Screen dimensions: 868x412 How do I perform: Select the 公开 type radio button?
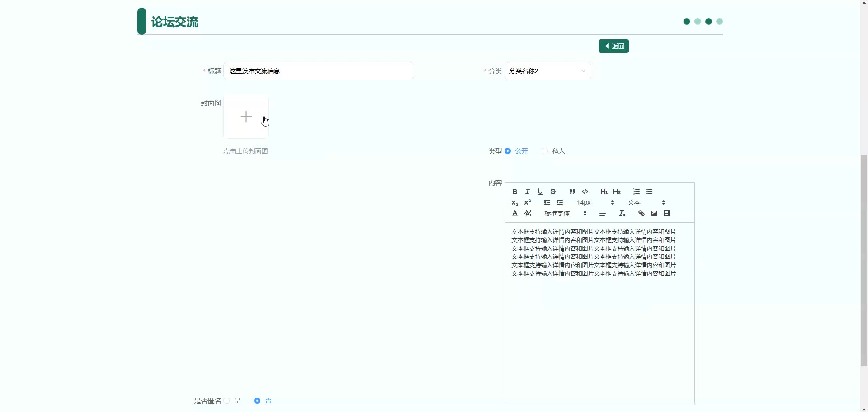(x=508, y=151)
